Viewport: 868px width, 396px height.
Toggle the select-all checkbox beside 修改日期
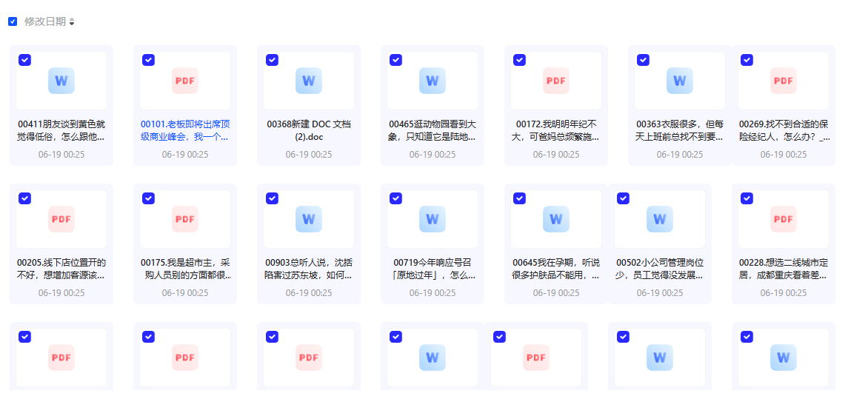click(x=13, y=21)
